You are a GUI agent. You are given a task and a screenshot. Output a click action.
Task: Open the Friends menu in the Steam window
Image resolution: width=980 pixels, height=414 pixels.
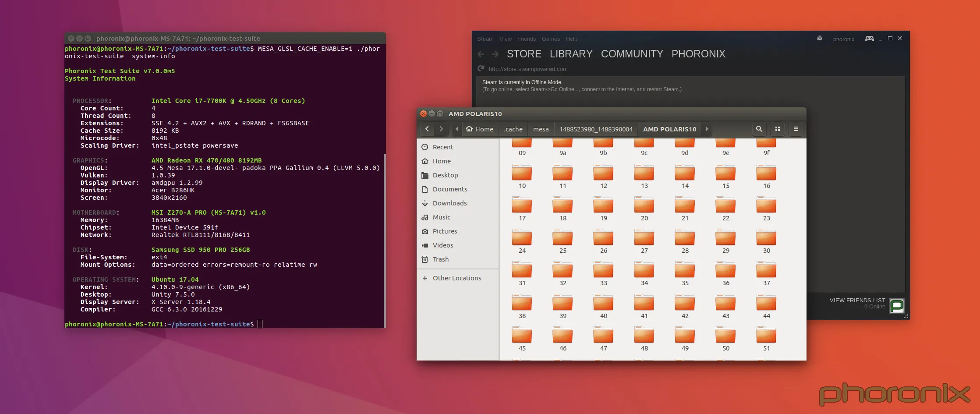click(x=526, y=39)
